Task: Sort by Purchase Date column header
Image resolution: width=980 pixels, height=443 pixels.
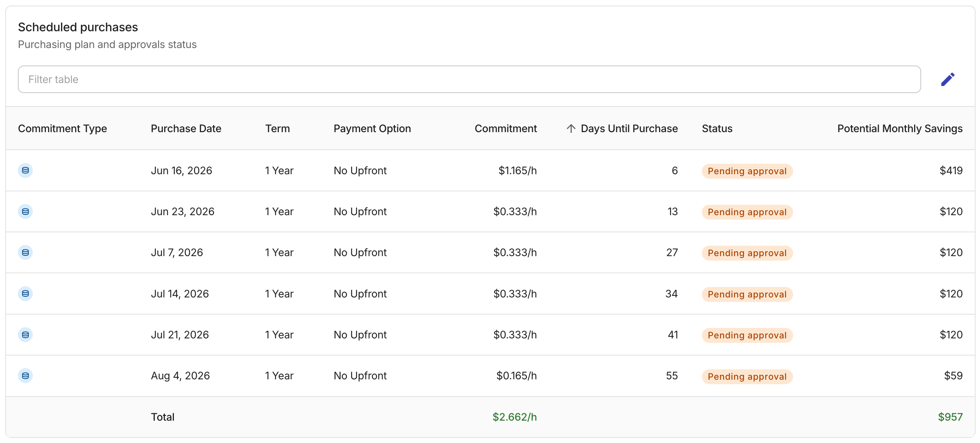Action: coord(186,128)
